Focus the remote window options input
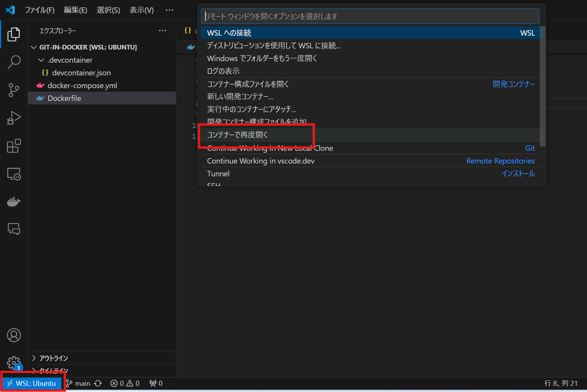This screenshot has height=392, width=587. 370,16
